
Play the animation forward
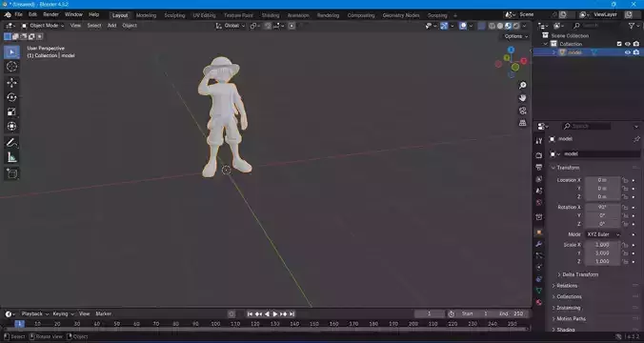275,313
